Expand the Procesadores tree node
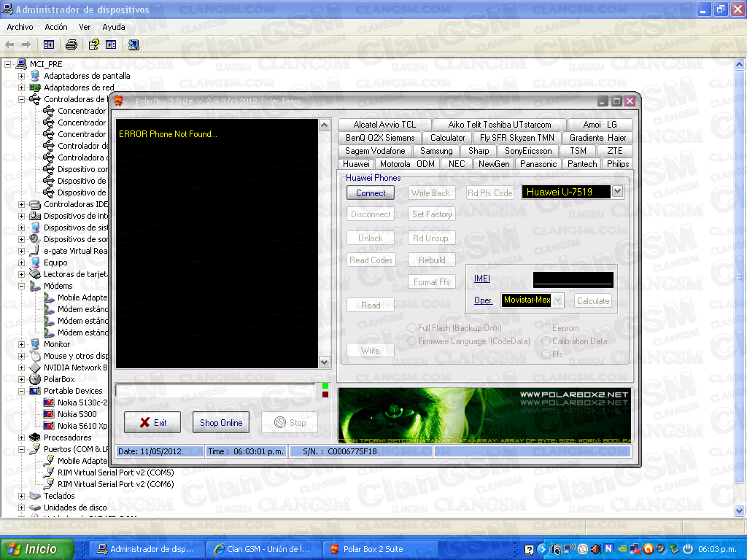Image resolution: width=747 pixels, height=560 pixels. (x=21, y=437)
